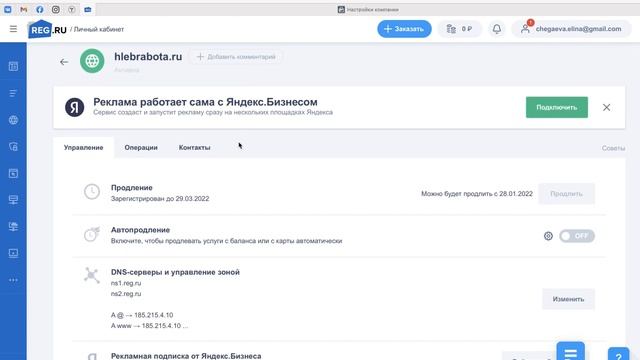Screen dimensions: 640x360
Task: Click Личный кабинет breadcrumb
Action: 99,29
